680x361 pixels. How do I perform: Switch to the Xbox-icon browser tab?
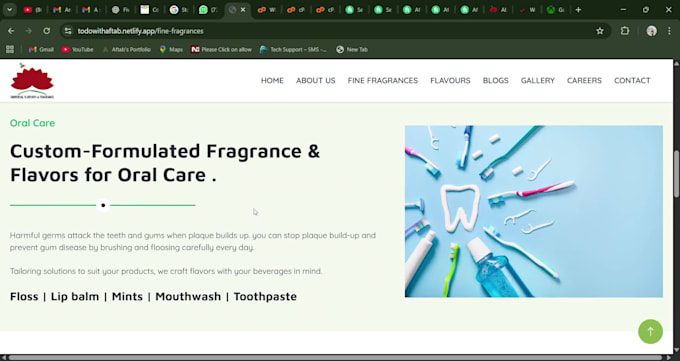point(555,10)
